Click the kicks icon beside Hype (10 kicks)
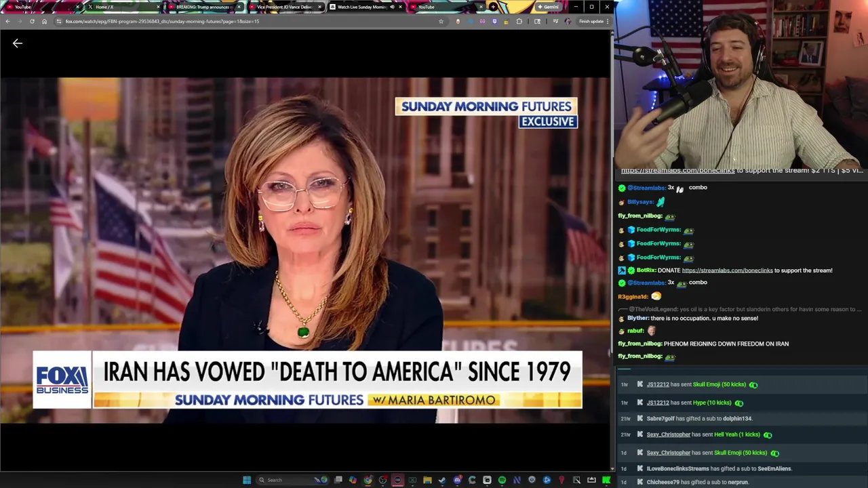This screenshot has width=868, height=488. (x=738, y=403)
